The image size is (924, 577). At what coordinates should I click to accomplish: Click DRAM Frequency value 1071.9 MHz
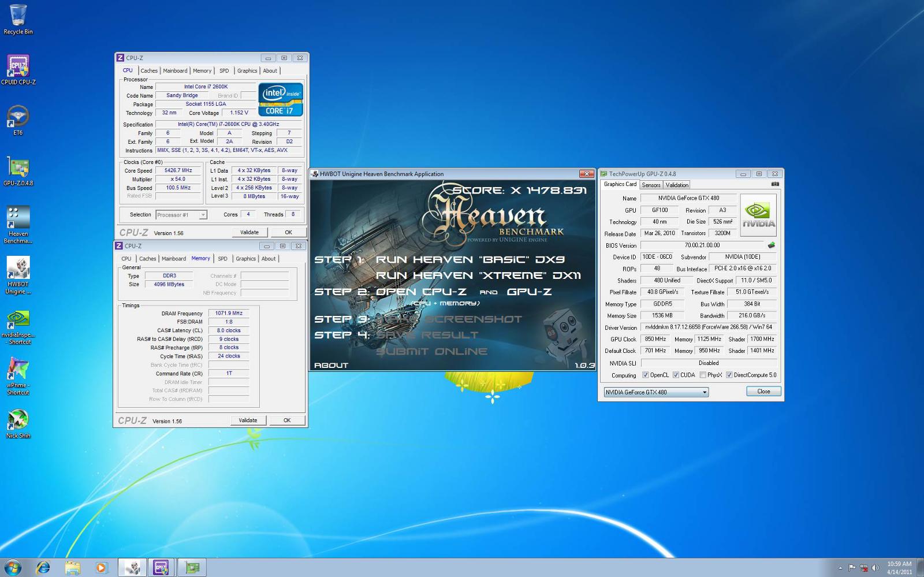pos(229,313)
